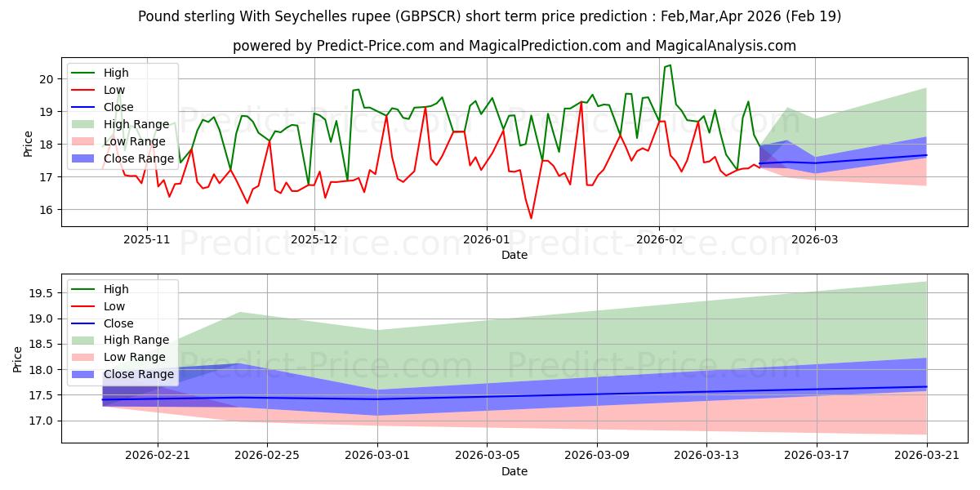Click the y-axis value 16 on top chart
Screen dimensions: 980x490
47,210
